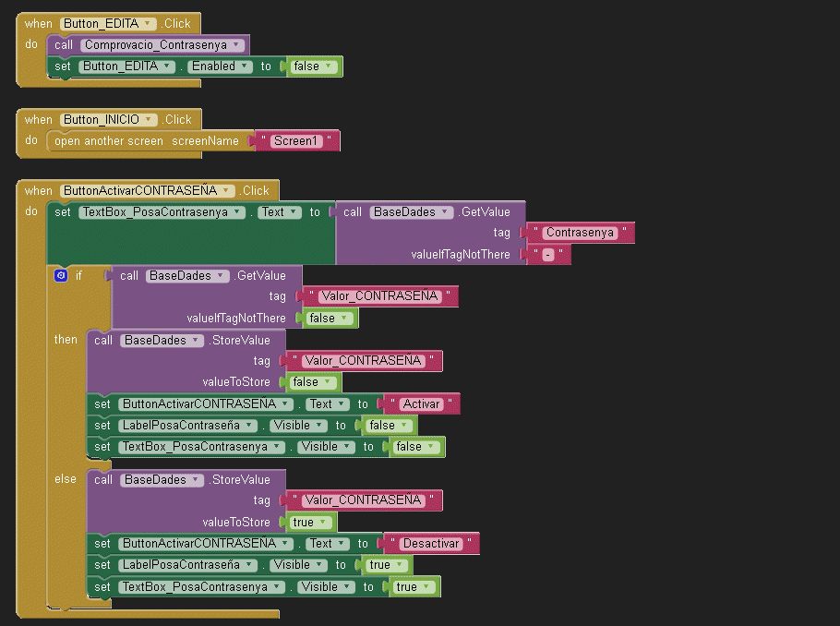The image size is (840, 626).
Task: Edit the "Activar" text string
Action: [421, 404]
